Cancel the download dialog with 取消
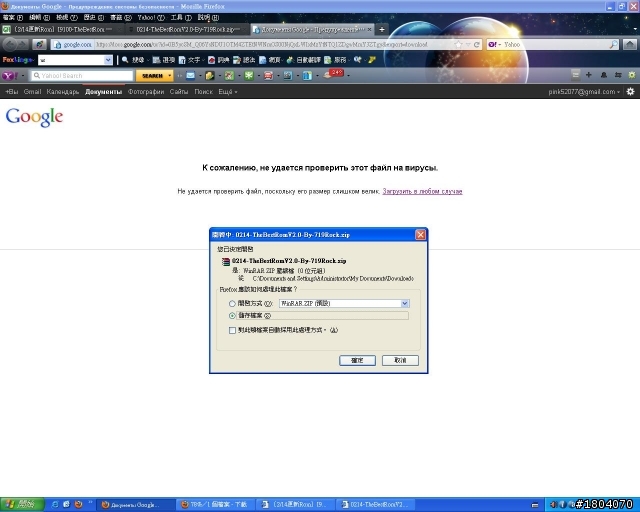This screenshot has height=512, width=640. (x=400, y=360)
